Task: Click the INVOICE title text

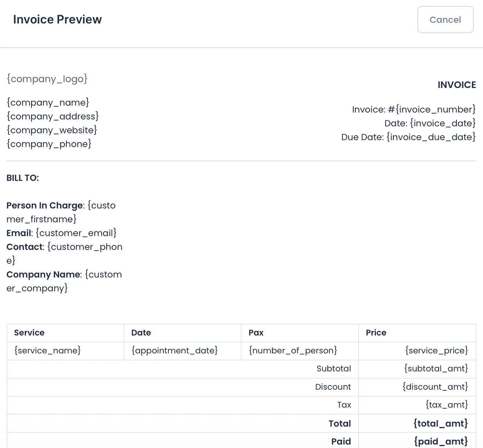Action: coord(456,85)
